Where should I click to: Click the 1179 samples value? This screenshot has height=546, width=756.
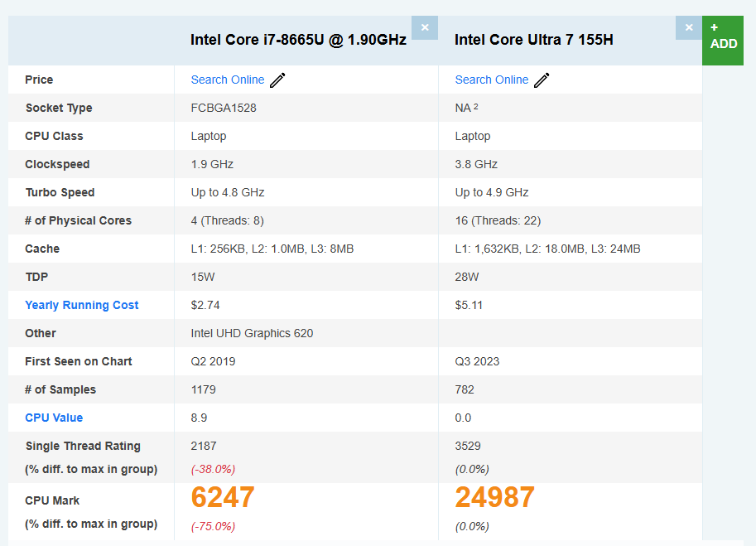(x=204, y=389)
